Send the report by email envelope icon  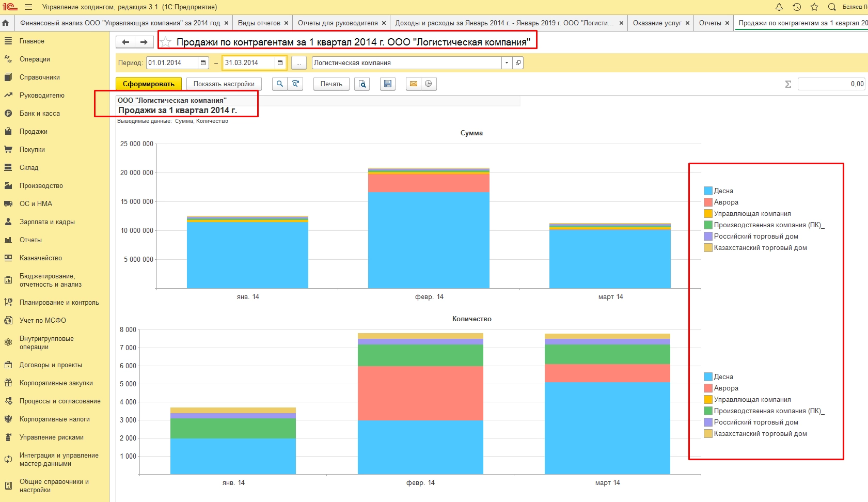(414, 84)
